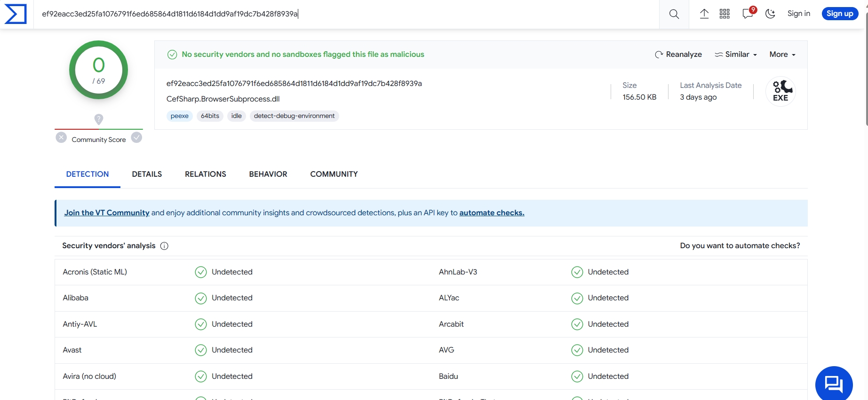Expand the Similar dropdown
This screenshot has width=868, height=400.
point(736,55)
